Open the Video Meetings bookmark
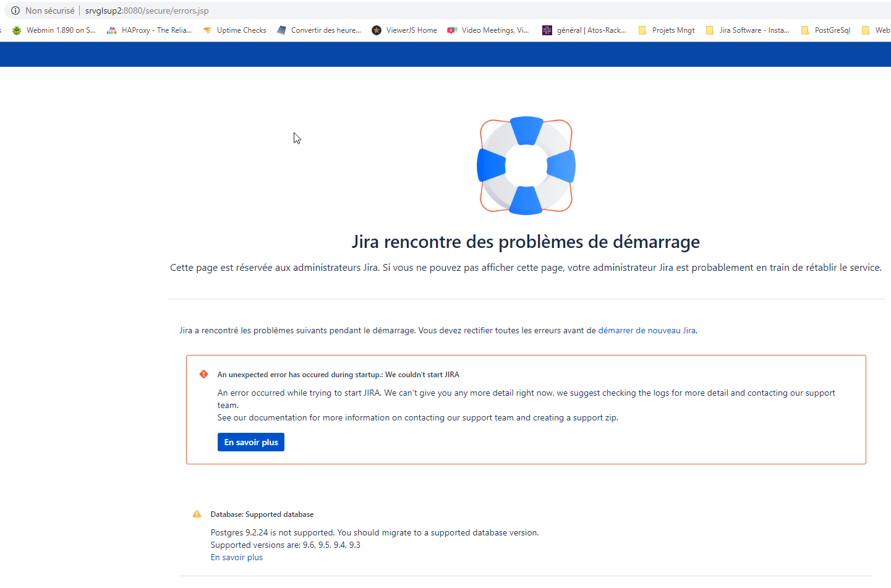Viewport: 891px width, 588px height. (488, 30)
